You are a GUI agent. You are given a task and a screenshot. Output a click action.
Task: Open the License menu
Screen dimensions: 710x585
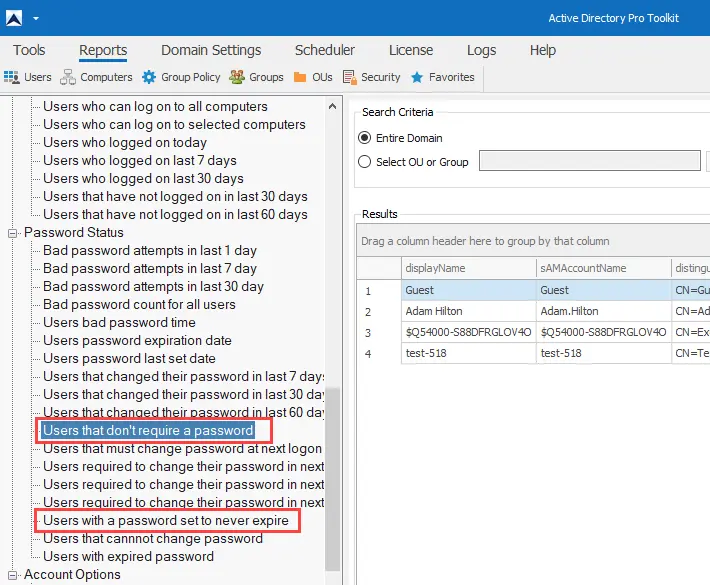coord(411,50)
